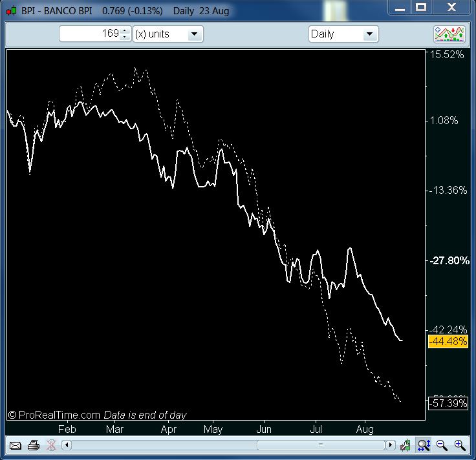Click the 169 units input field
Viewport: 476px width, 460px height.
pyautogui.click(x=95, y=34)
